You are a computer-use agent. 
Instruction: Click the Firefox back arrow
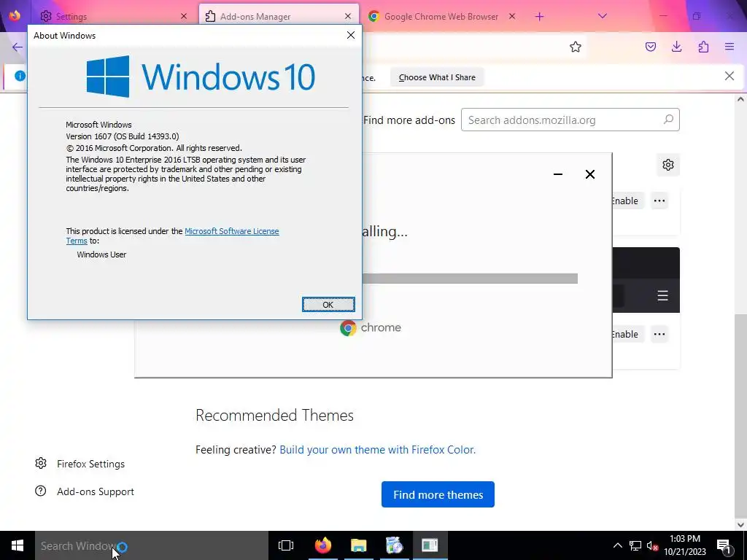[x=18, y=47]
